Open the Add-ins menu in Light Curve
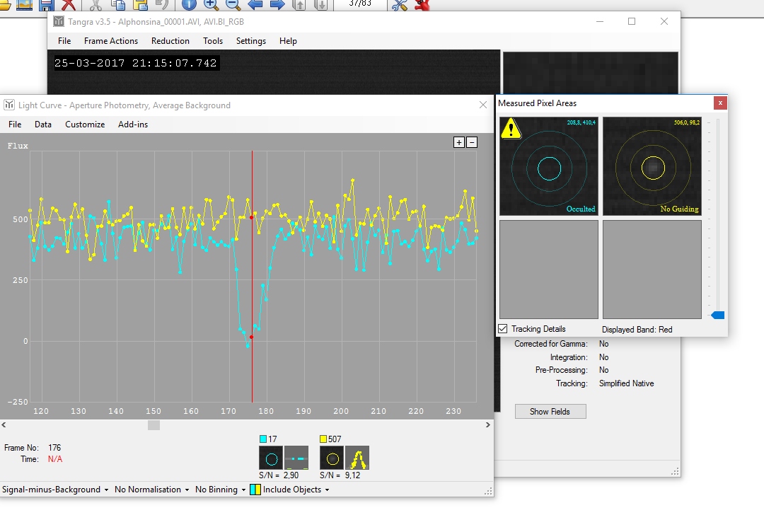Image resolution: width=764 pixels, height=532 pixels. [132, 125]
